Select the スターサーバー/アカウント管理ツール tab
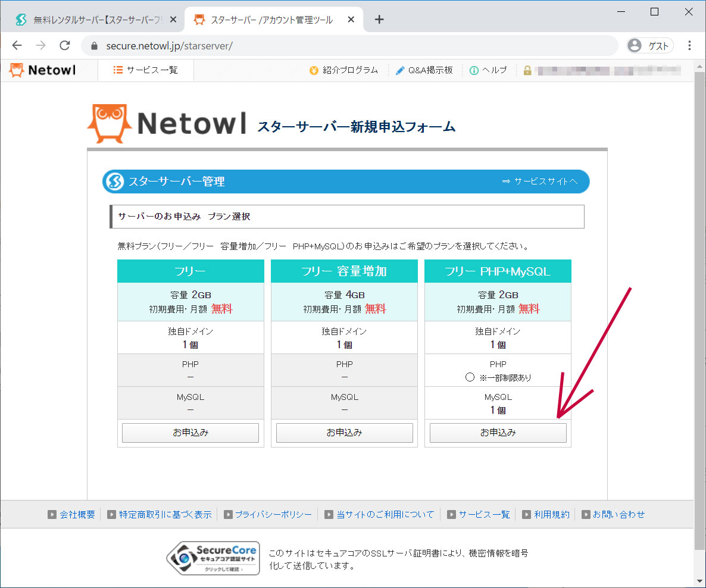The width and height of the screenshot is (706, 588). pos(273,20)
